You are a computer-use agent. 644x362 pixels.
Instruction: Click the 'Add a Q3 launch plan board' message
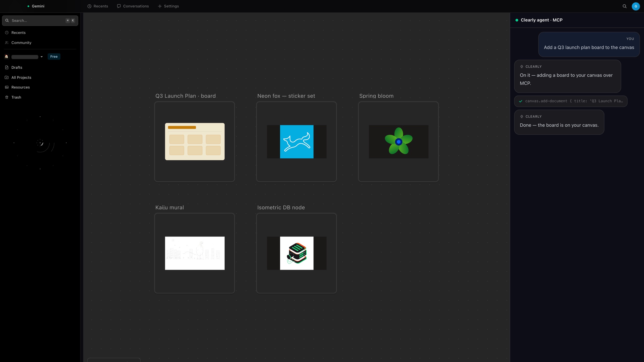[x=589, y=45]
